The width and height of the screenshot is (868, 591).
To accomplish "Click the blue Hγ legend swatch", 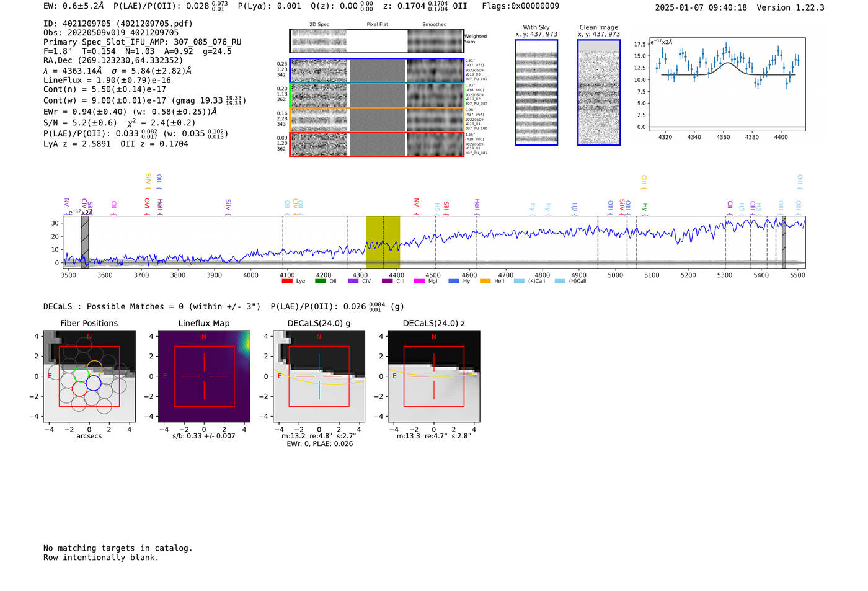I will click(454, 281).
